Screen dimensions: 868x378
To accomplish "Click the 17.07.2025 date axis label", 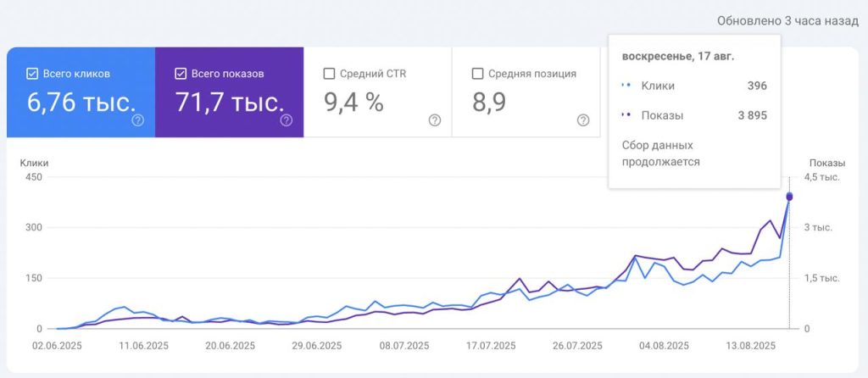I will tap(491, 346).
